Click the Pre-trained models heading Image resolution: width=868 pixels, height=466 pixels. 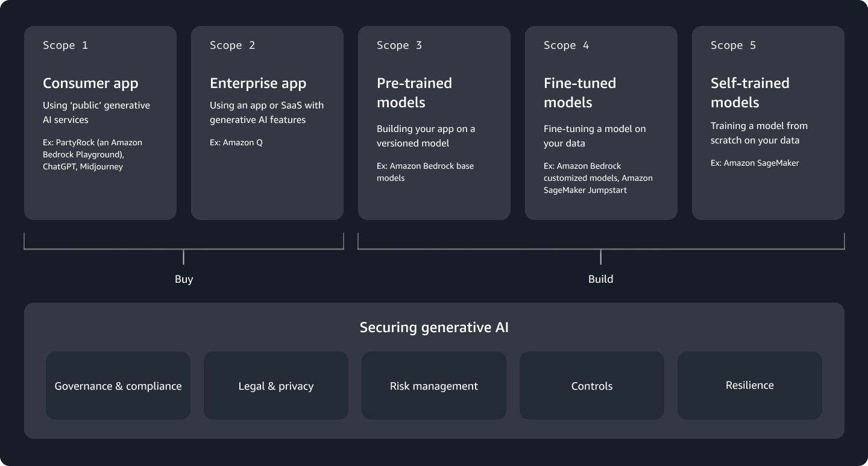click(414, 92)
